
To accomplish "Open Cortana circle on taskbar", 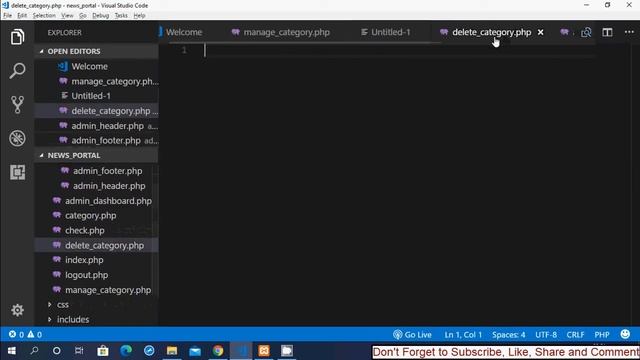I will [x=57, y=351].
